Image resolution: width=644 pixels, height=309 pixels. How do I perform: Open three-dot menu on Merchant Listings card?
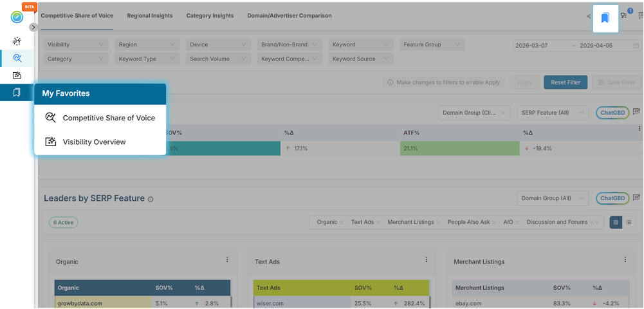pos(625,260)
